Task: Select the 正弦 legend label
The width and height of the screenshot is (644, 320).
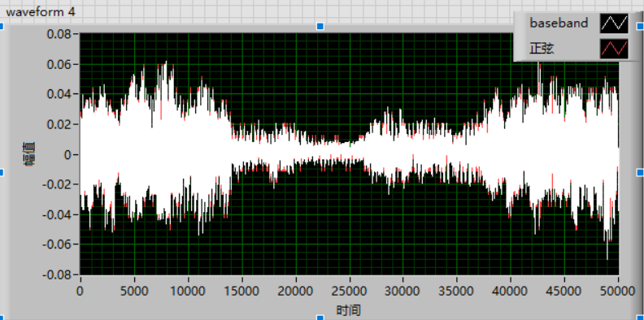Action: click(x=542, y=49)
